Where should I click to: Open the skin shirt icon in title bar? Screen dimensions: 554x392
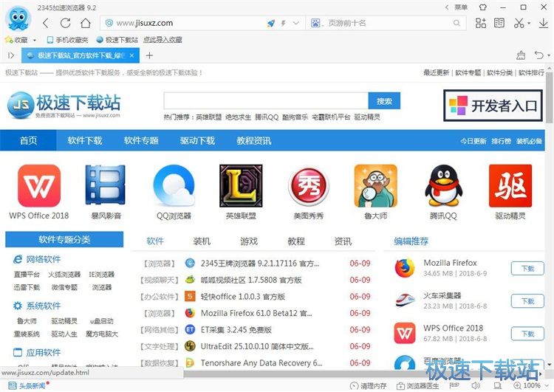click(483, 7)
